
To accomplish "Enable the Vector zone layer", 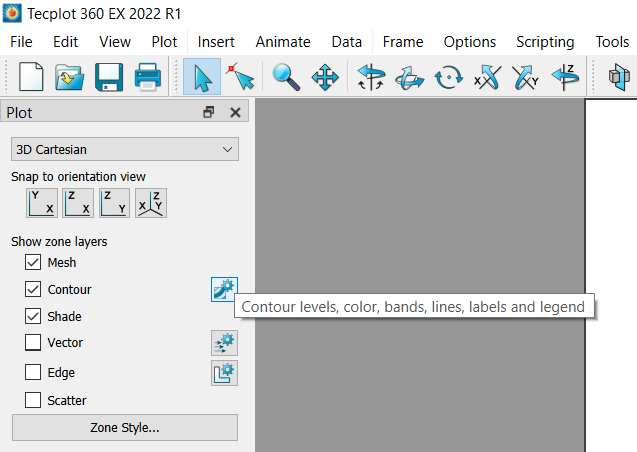I will click(33, 342).
